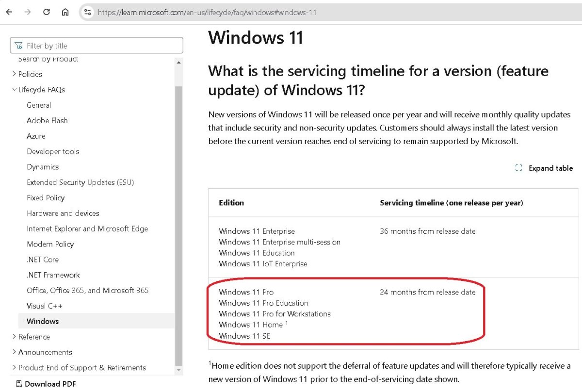The image size is (582, 392).
Task: Download the page as PDF
Action: click(50, 384)
